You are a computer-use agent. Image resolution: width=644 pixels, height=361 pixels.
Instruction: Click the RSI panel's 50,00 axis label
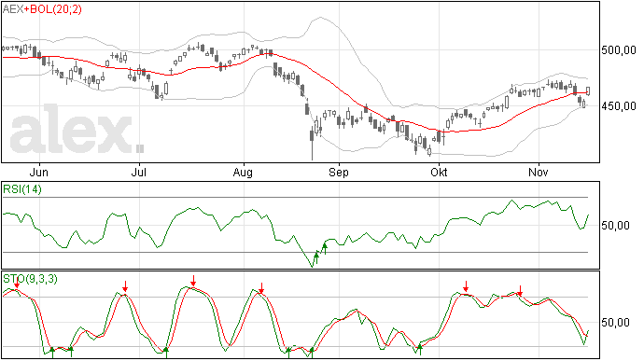615,226
